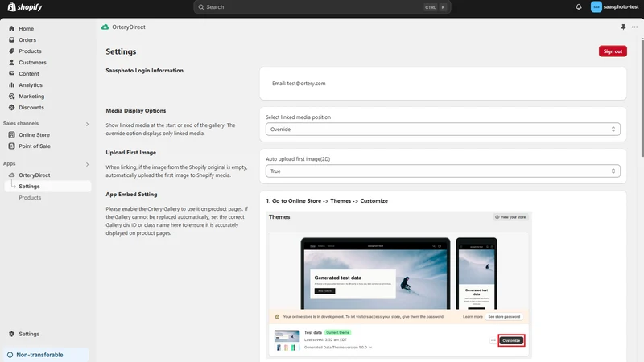Screen dimensions: 644x362
Task: Click the OrteryDirect app title in header
Action: pyautogui.click(x=129, y=27)
